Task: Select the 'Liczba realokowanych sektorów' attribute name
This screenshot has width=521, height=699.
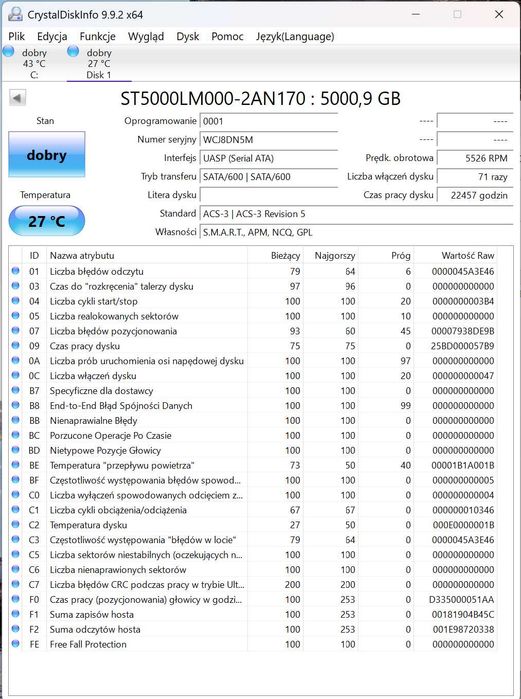Action: [x=114, y=316]
